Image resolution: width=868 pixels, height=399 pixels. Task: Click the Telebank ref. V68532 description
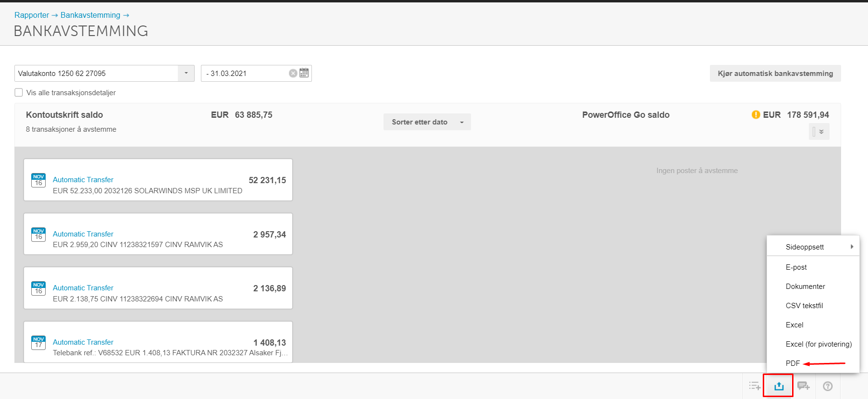[x=170, y=353]
